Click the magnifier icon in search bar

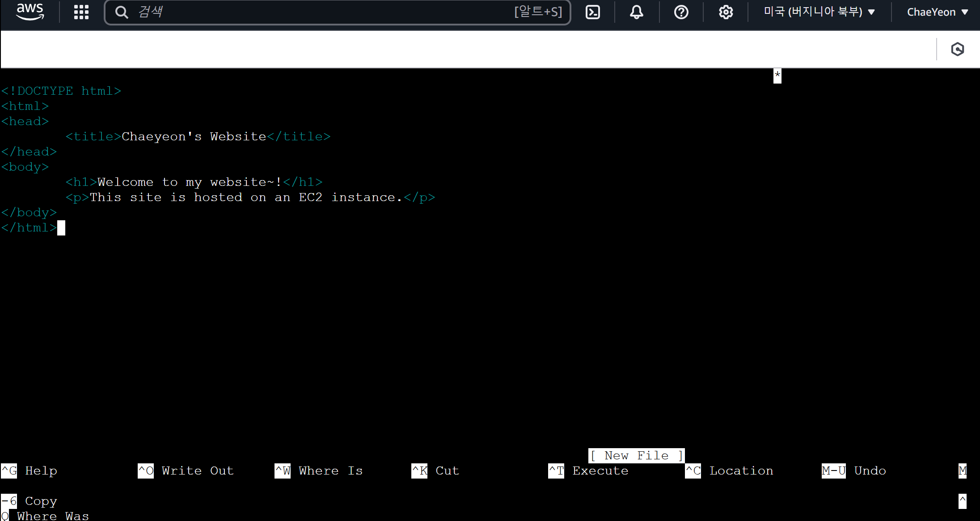[x=121, y=12]
